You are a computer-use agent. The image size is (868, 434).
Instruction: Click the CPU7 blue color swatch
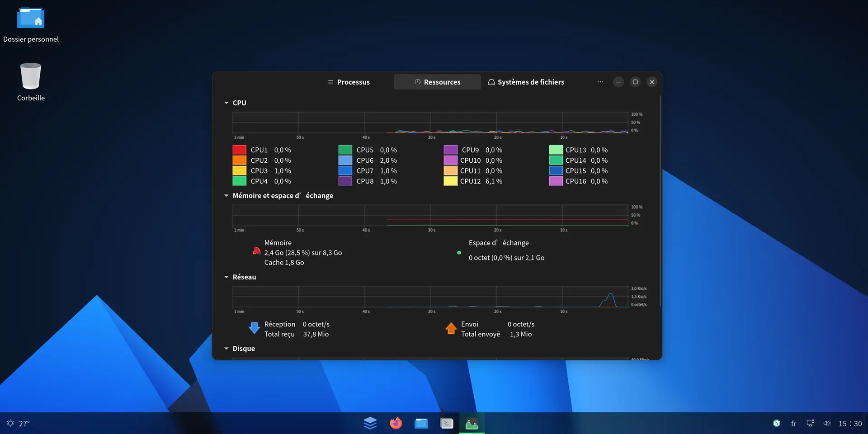coord(345,170)
